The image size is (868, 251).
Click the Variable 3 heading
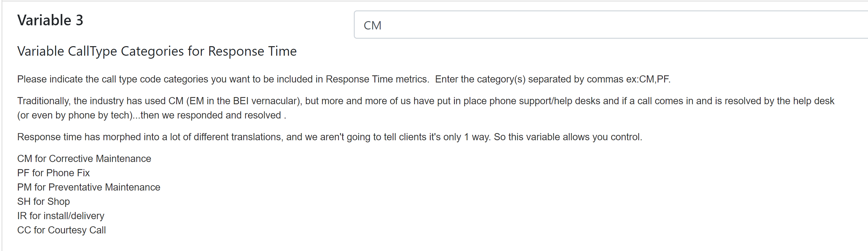[x=50, y=20]
